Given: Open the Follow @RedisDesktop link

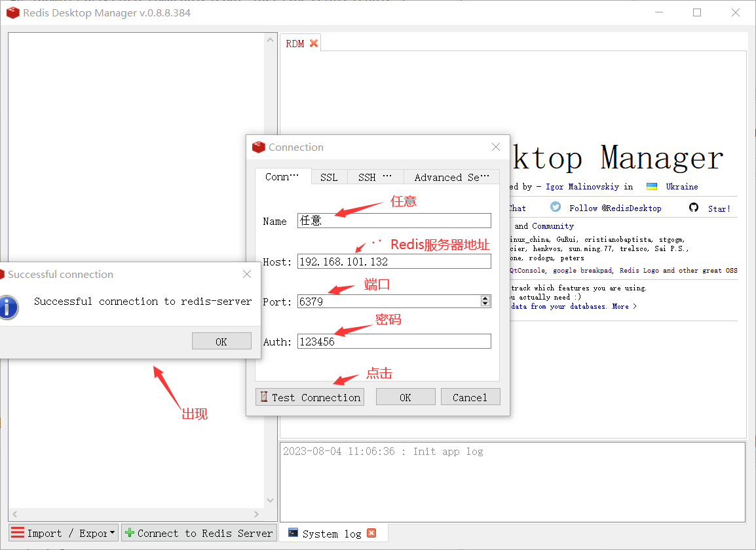Looking at the screenshot, I should (x=615, y=208).
